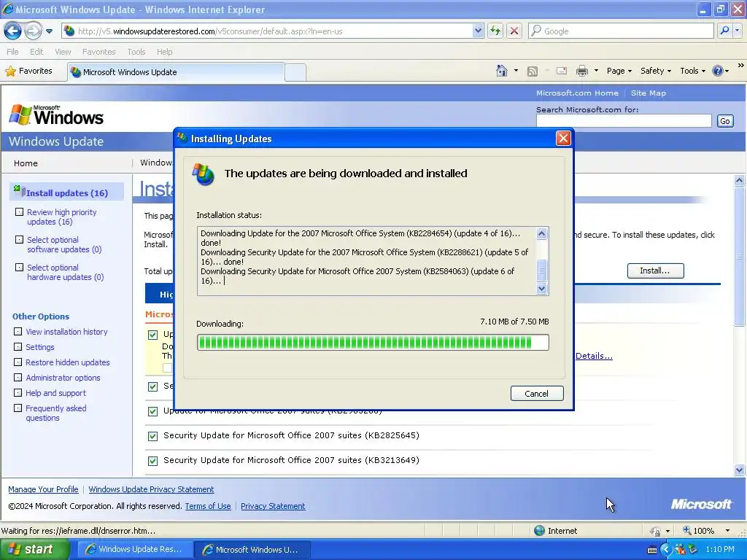
Task: Uncheck the KB3213649 security update checkbox
Action: [x=152, y=461]
